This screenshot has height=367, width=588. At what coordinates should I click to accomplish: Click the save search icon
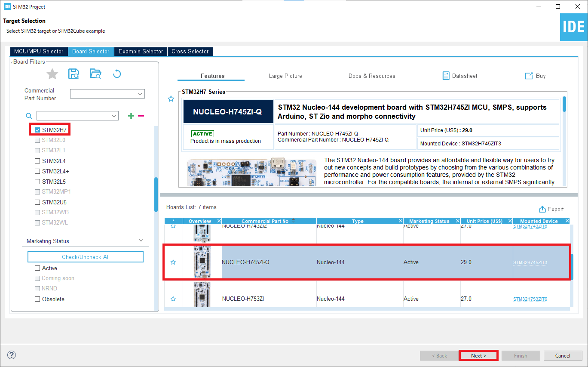click(x=74, y=74)
